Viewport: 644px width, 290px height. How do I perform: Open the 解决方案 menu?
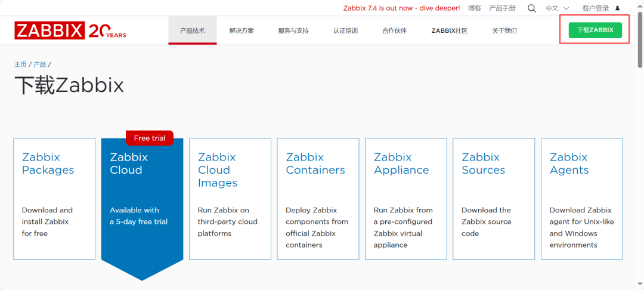[x=241, y=30]
